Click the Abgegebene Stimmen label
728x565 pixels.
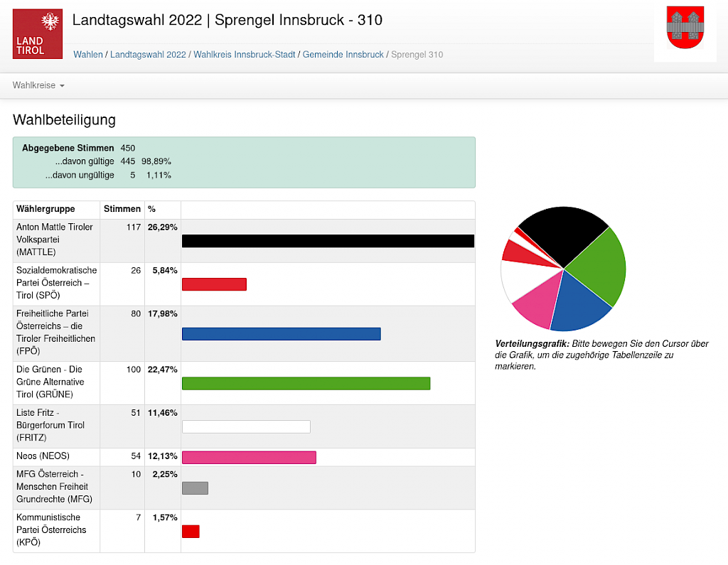tap(68, 148)
